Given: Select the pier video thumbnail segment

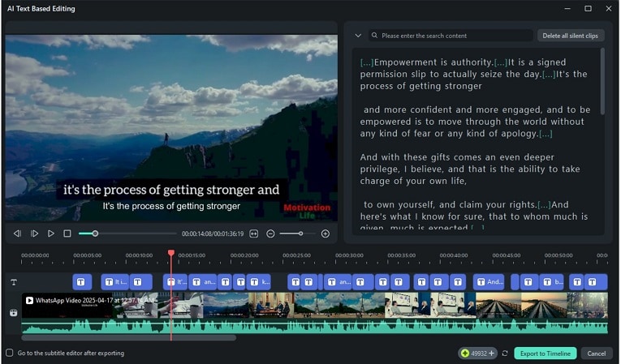Looking at the screenshot, I should [x=521, y=305].
